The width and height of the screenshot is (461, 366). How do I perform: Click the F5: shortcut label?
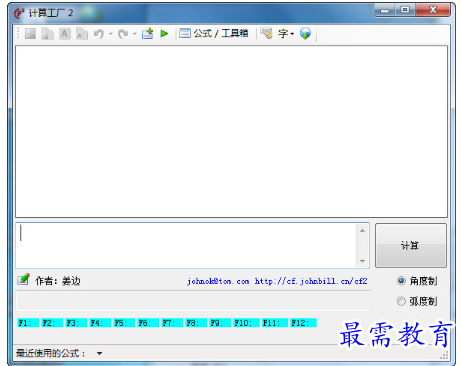click(x=124, y=323)
